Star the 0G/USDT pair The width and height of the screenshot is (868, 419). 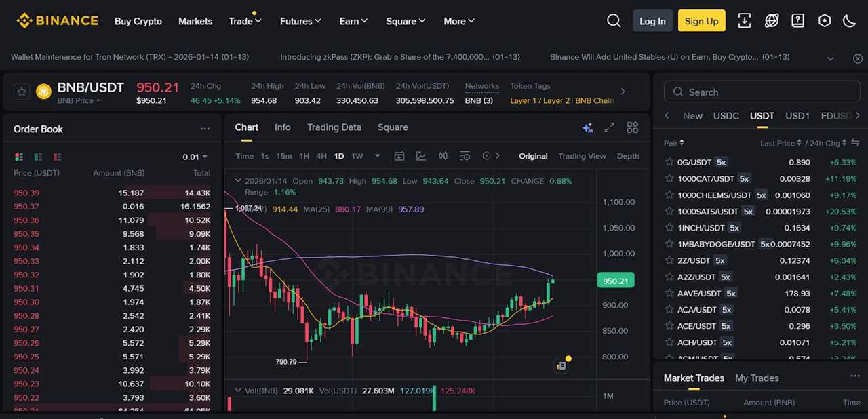[670, 162]
